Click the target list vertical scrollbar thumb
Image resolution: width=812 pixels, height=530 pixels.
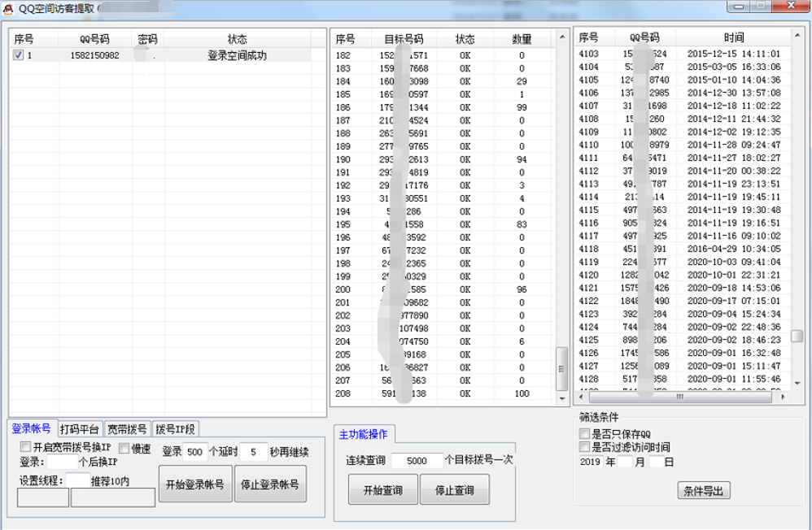(x=562, y=368)
